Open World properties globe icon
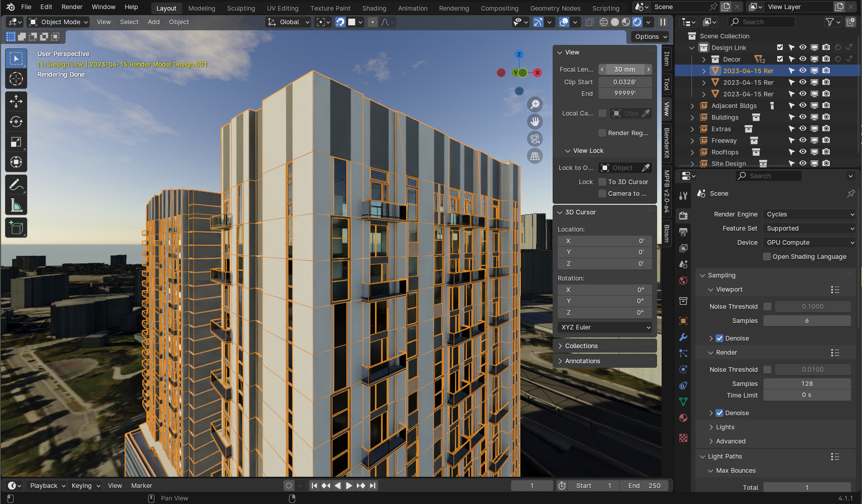The width and height of the screenshot is (862, 504). point(683,281)
